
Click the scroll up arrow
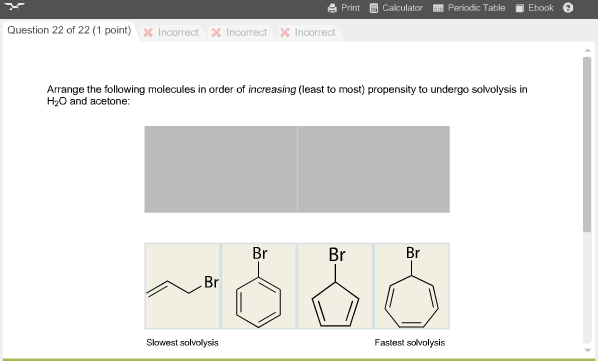point(587,50)
